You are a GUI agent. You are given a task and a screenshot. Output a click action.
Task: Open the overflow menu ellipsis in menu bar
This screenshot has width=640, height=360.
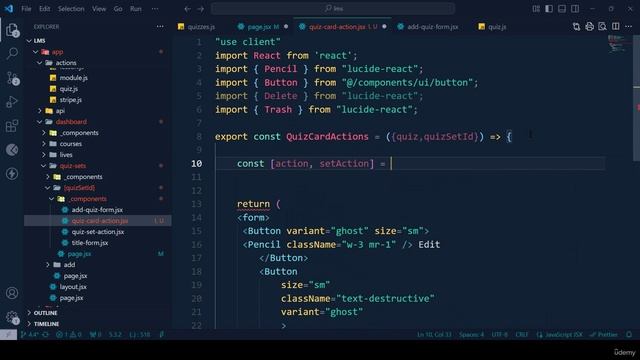pyautogui.click(x=155, y=9)
